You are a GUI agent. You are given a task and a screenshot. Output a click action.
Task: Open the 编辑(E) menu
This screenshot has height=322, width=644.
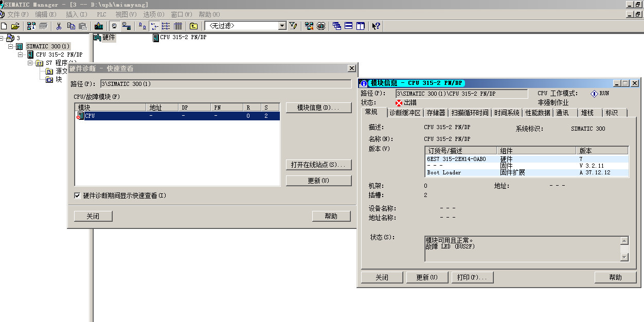click(46, 14)
